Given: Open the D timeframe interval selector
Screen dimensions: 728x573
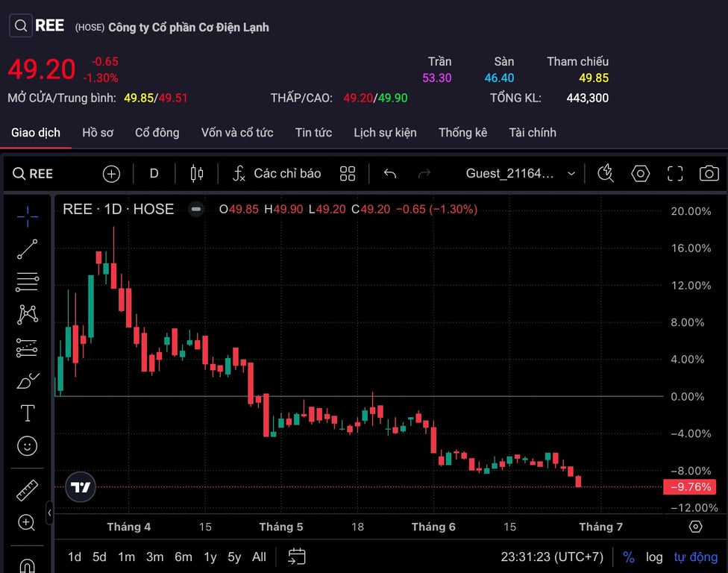Looking at the screenshot, I should coord(154,174).
